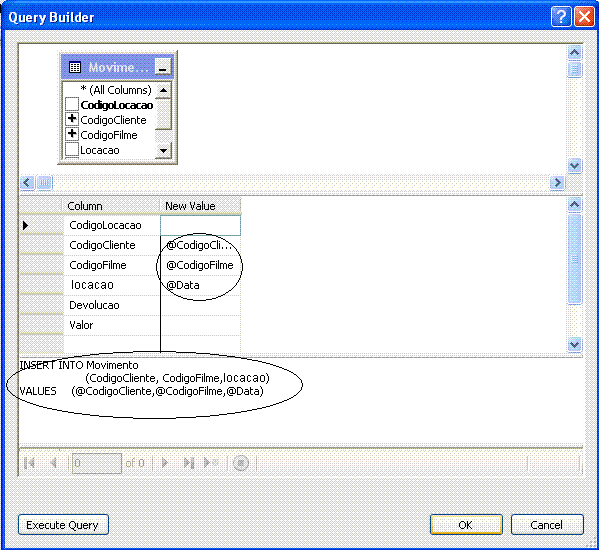Go to first record navigation icon
The width and height of the screenshot is (599, 550).
[29, 463]
